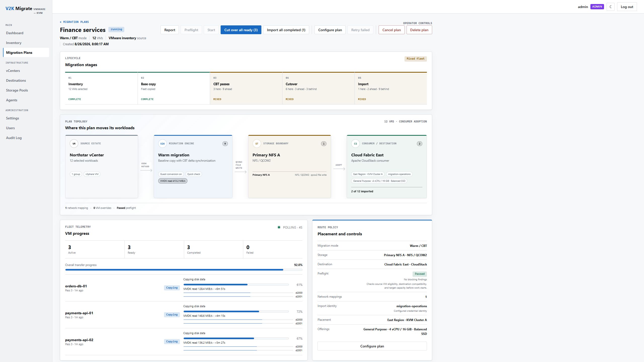Screen dimensions: 644x362
Task: Toggle dark mode moon icon
Action: click(x=611, y=7)
